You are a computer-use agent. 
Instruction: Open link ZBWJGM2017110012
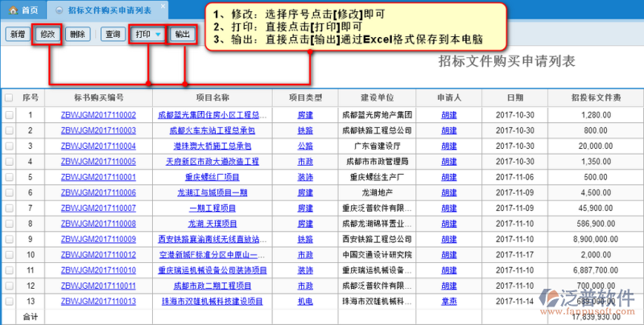point(98,255)
